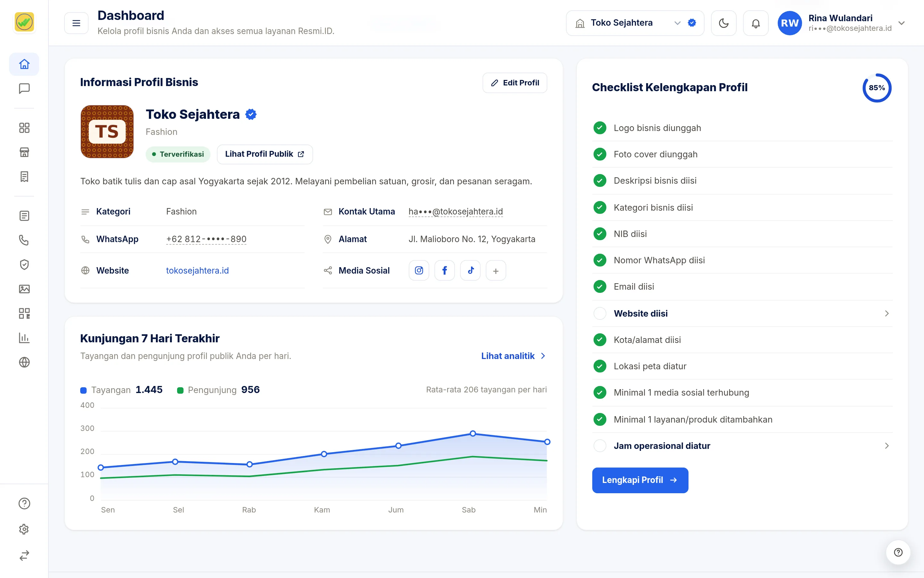Open the receipt sidebar icon
Screen dimensions: 924x578
[x=24, y=177]
